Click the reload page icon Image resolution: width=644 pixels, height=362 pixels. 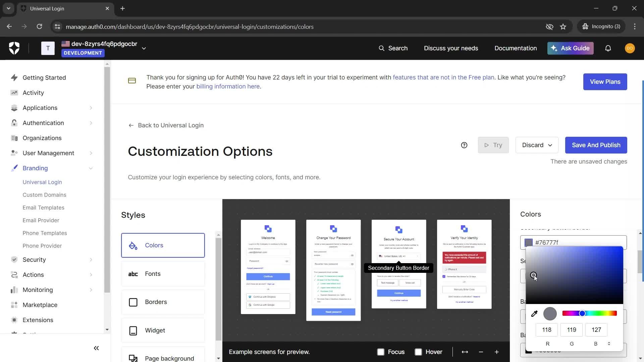tap(39, 26)
